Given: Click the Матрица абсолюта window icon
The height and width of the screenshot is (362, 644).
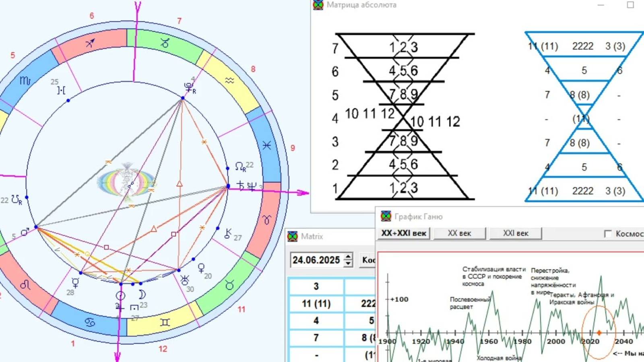Looking at the screenshot, I should [x=318, y=5].
